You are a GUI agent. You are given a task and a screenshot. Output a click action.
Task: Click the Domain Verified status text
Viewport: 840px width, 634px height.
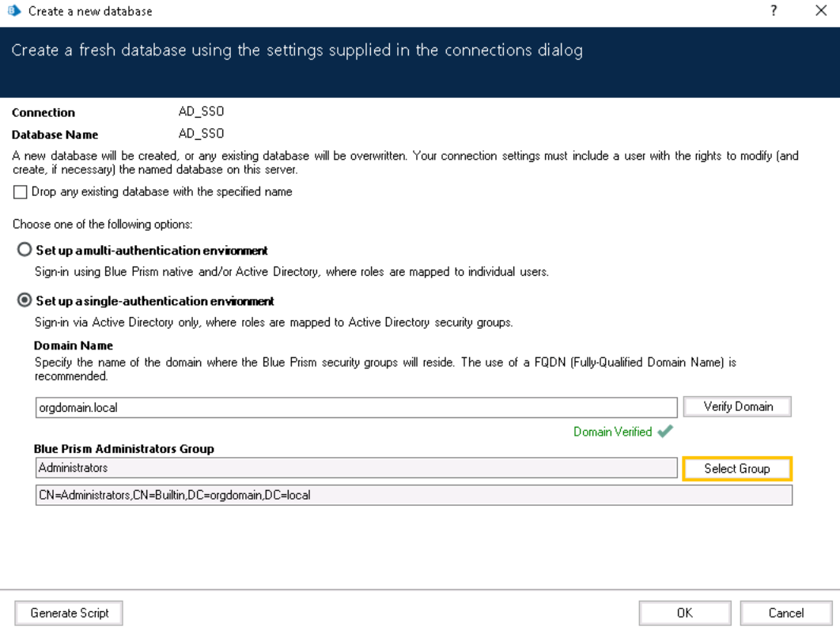612,432
